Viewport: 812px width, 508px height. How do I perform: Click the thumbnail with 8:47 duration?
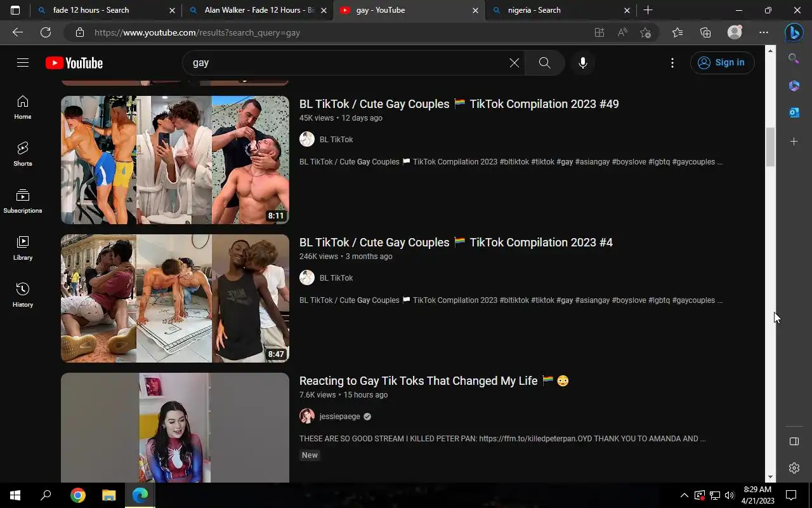pyautogui.click(x=175, y=298)
